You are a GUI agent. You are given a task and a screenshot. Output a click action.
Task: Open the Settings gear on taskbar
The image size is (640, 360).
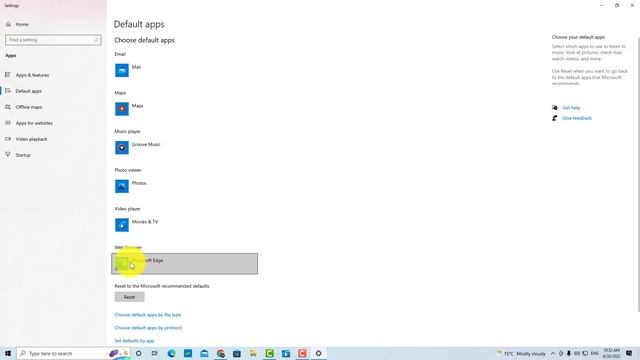318,353
